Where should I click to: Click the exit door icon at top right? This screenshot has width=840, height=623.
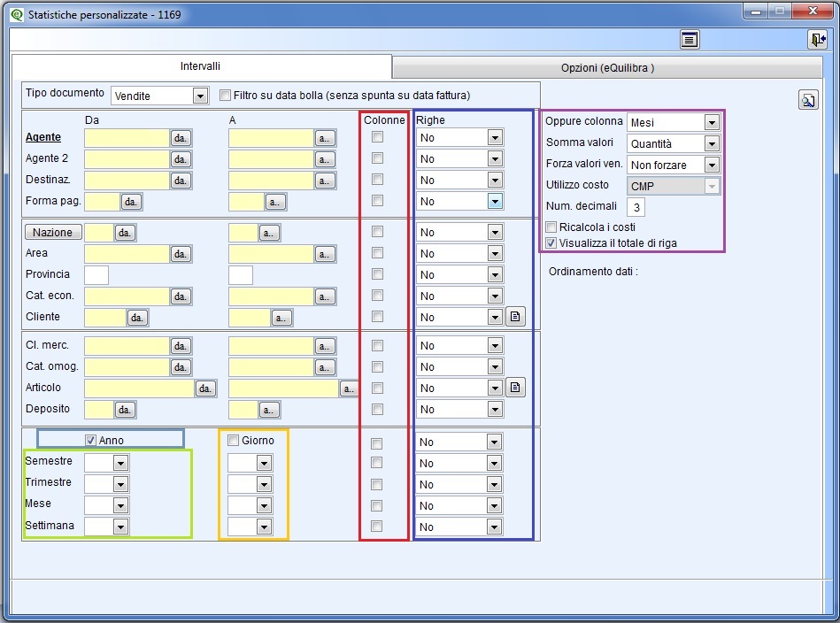tap(816, 40)
